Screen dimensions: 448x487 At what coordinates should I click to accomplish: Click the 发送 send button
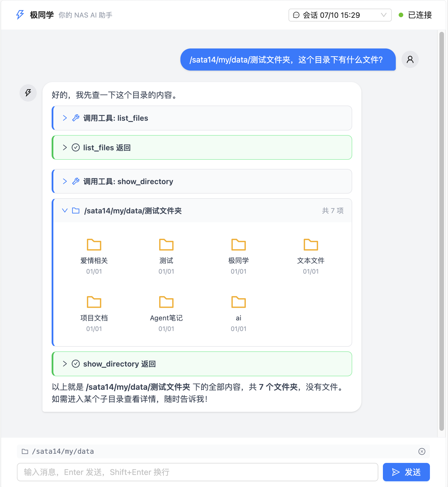coord(406,472)
